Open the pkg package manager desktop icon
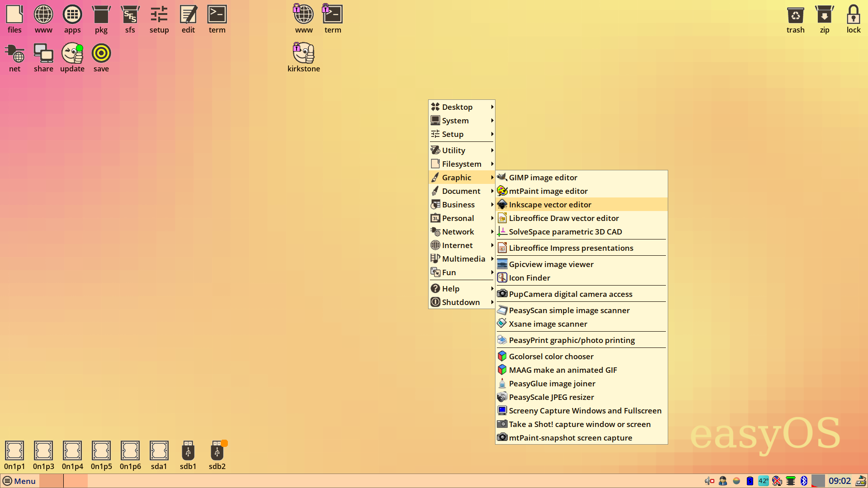 tap(101, 19)
